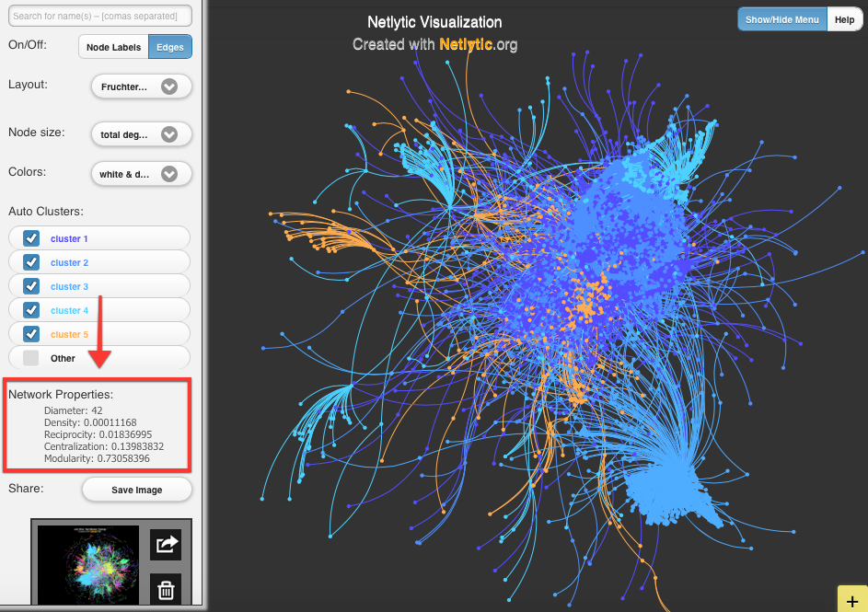The image size is (868, 612).
Task: Open the Help button
Action: (844, 19)
